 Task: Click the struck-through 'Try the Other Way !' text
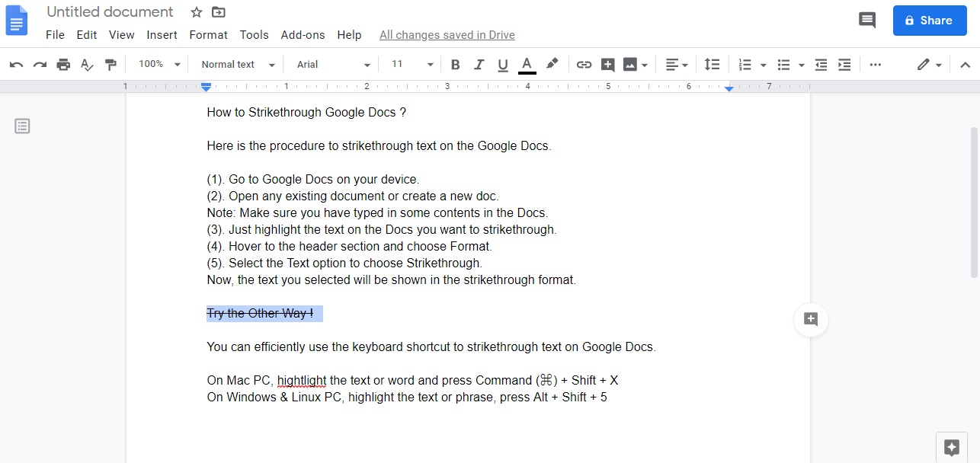click(260, 314)
